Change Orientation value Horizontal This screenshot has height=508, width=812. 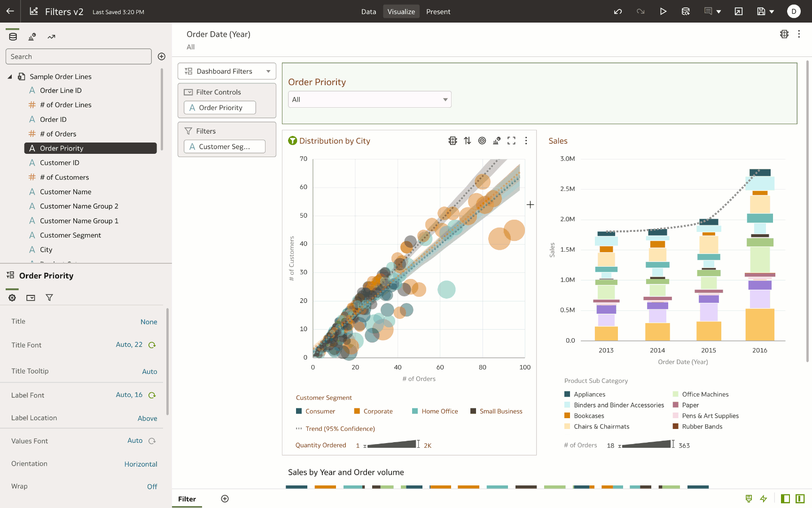[141, 464]
